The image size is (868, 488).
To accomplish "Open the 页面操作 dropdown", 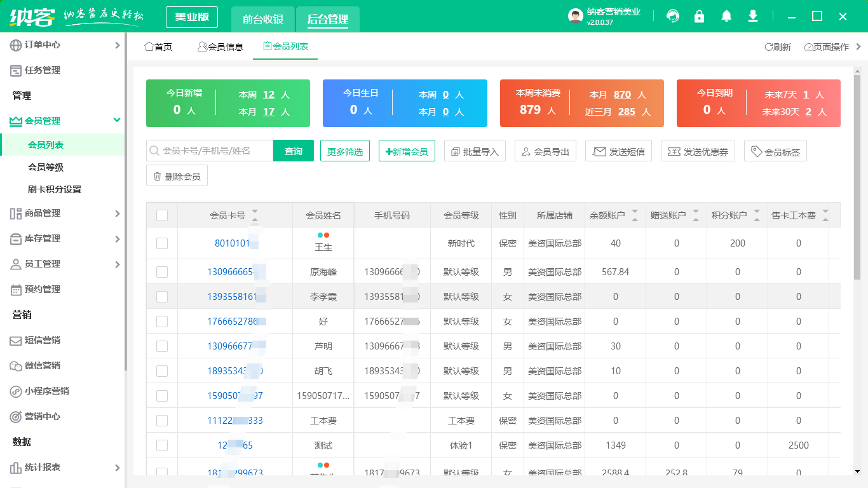I will [x=831, y=47].
